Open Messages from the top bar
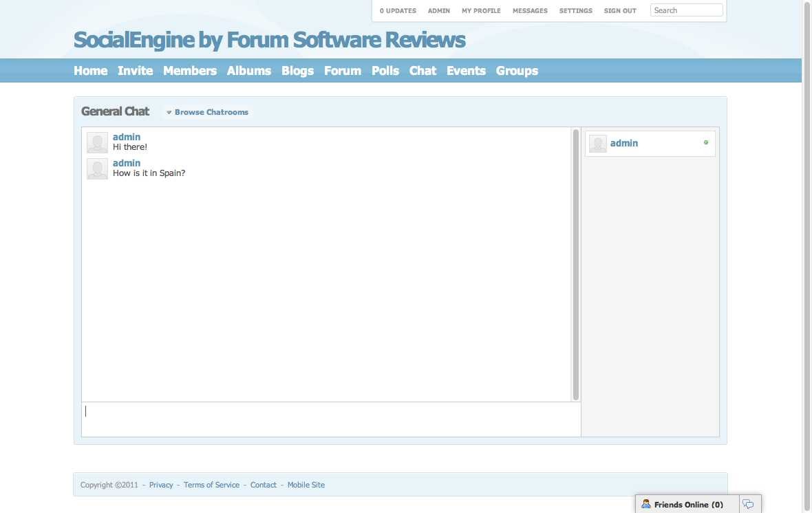 pos(530,11)
